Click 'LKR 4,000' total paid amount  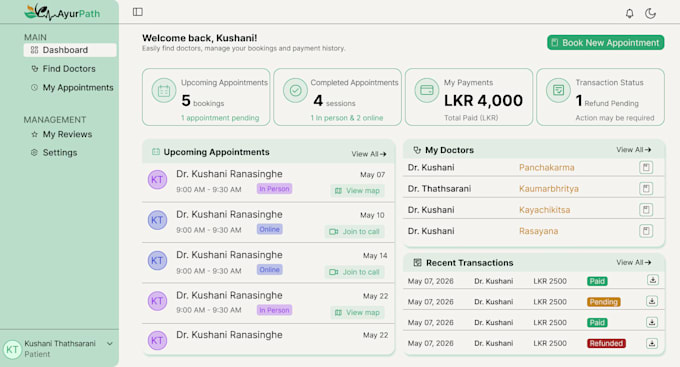483,101
